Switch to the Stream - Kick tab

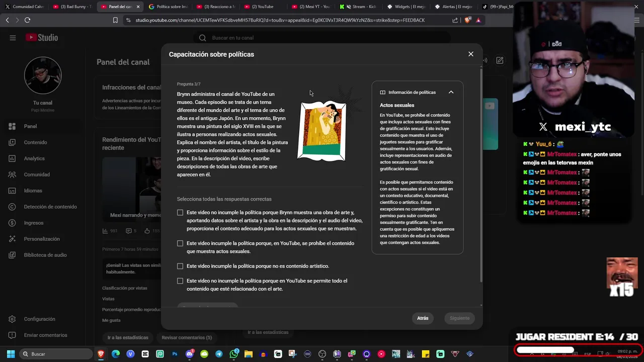tap(359, 7)
